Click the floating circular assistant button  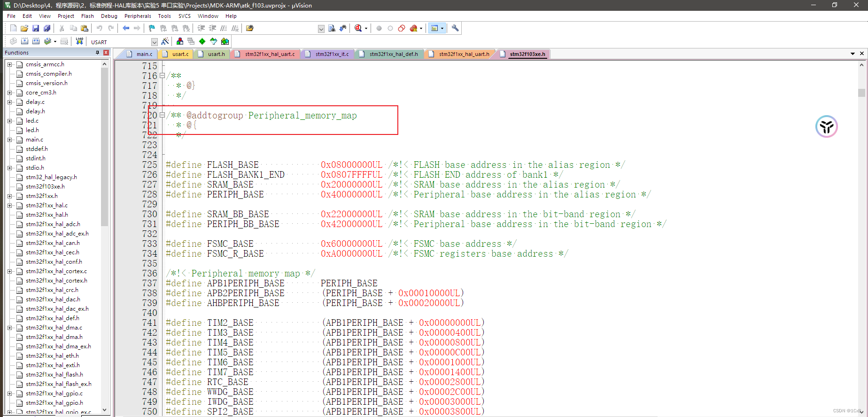click(x=827, y=126)
